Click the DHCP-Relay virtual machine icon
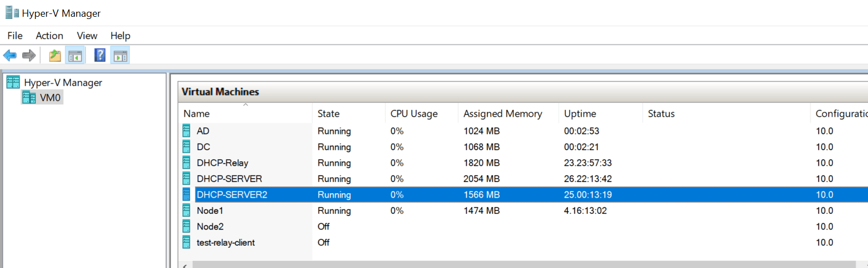The height and width of the screenshot is (268, 868). coord(187,163)
